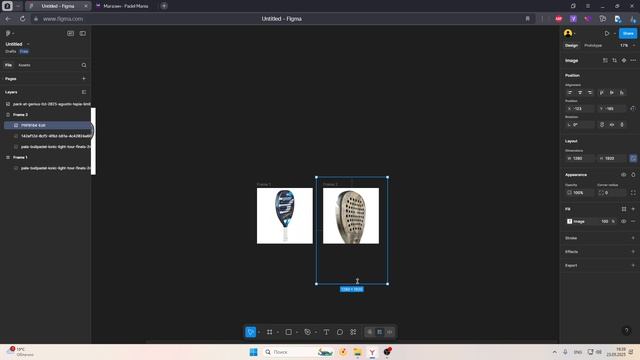
Task: Flip horizontal icon in Rotation row
Action: pos(612,124)
